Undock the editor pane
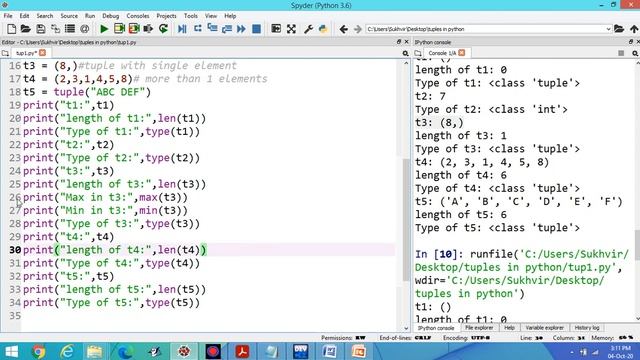640x360 pixels. coord(399,42)
